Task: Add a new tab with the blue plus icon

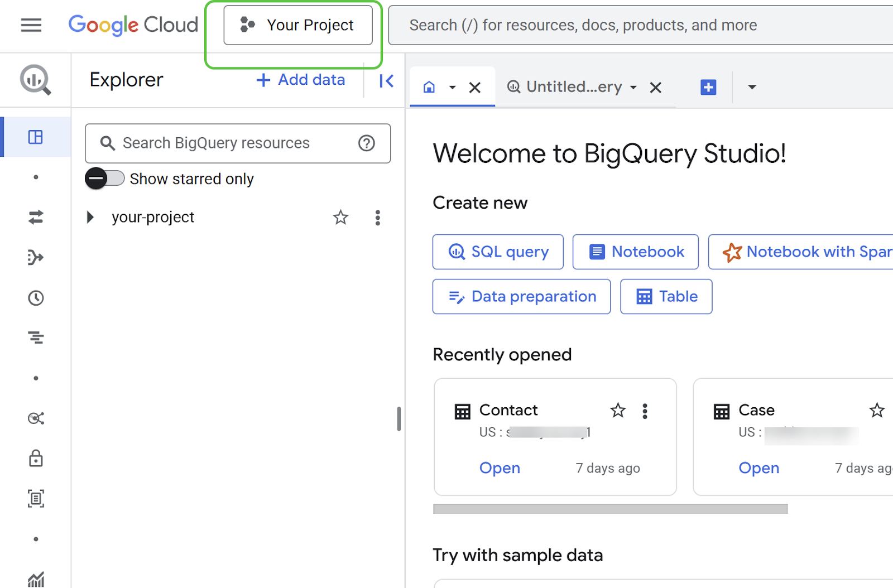Action: click(x=708, y=87)
